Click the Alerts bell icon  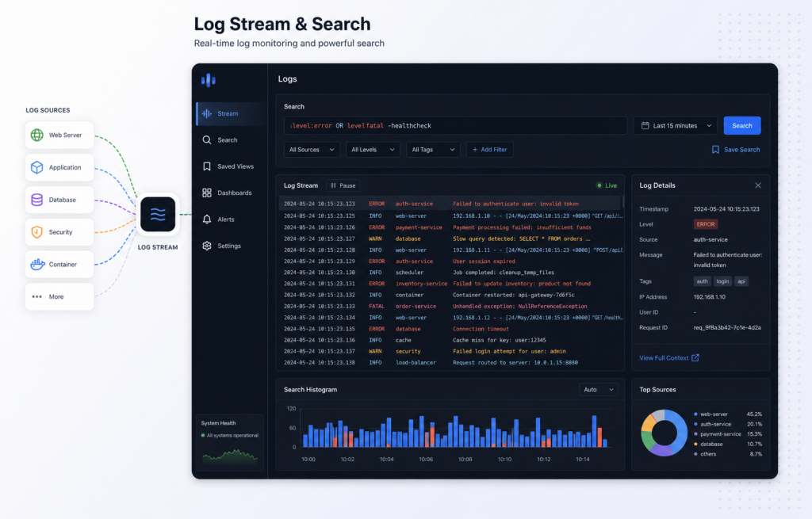(x=207, y=219)
